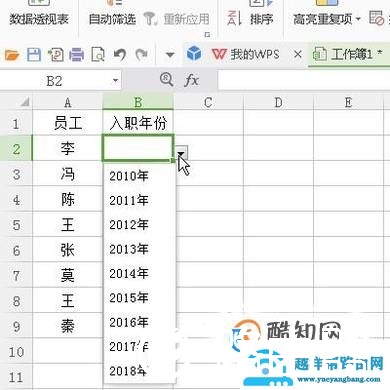Open the folder icon in quick toolbar
The height and width of the screenshot is (390, 390).
tap(12, 54)
